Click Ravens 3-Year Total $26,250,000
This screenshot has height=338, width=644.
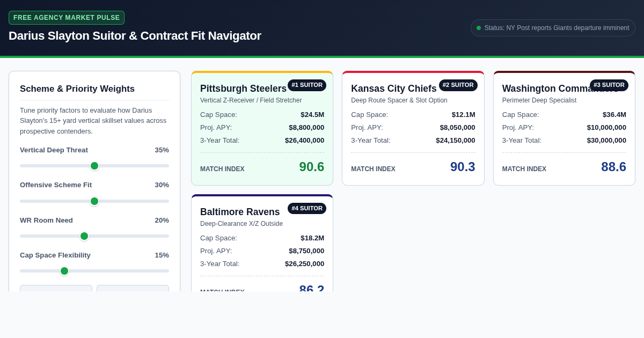pyautogui.click(x=305, y=264)
